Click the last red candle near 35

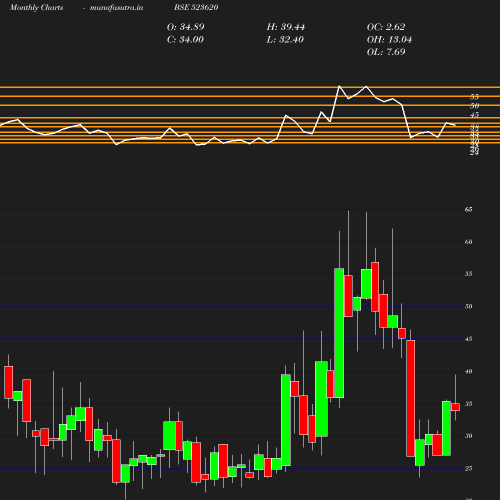pyautogui.click(x=455, y=407)
